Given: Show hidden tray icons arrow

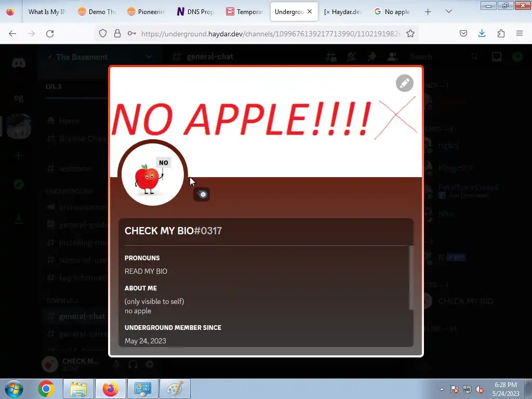Looking at the screenshot, I should pos(442,389).
